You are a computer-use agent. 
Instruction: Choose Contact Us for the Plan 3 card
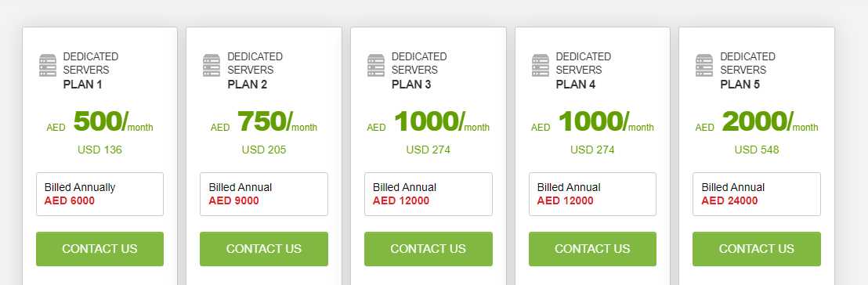tap(429, 249)
